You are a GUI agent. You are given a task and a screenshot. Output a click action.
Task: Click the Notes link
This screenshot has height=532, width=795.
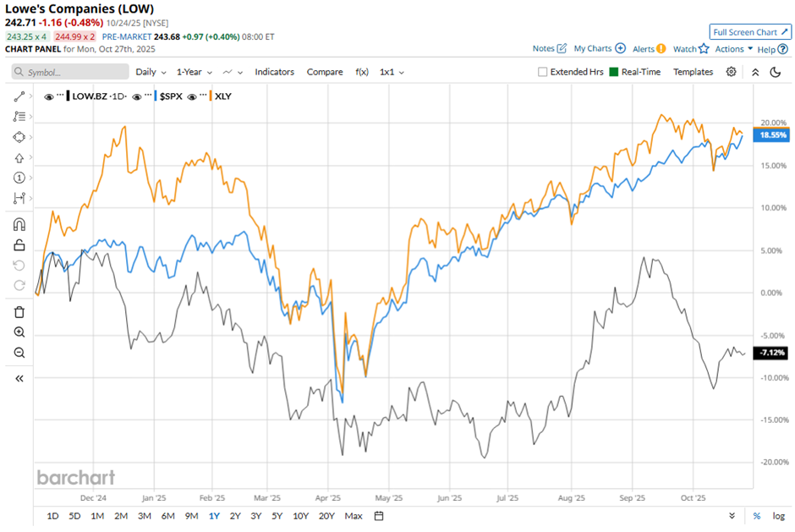pos(543,48)
